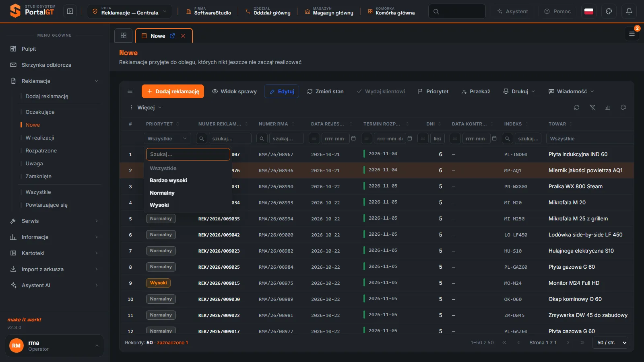Image resolution: width=644 pixels, height=362 pixels.
Task: Click Dodaj reklamację orange button
Action: (173, 91)
